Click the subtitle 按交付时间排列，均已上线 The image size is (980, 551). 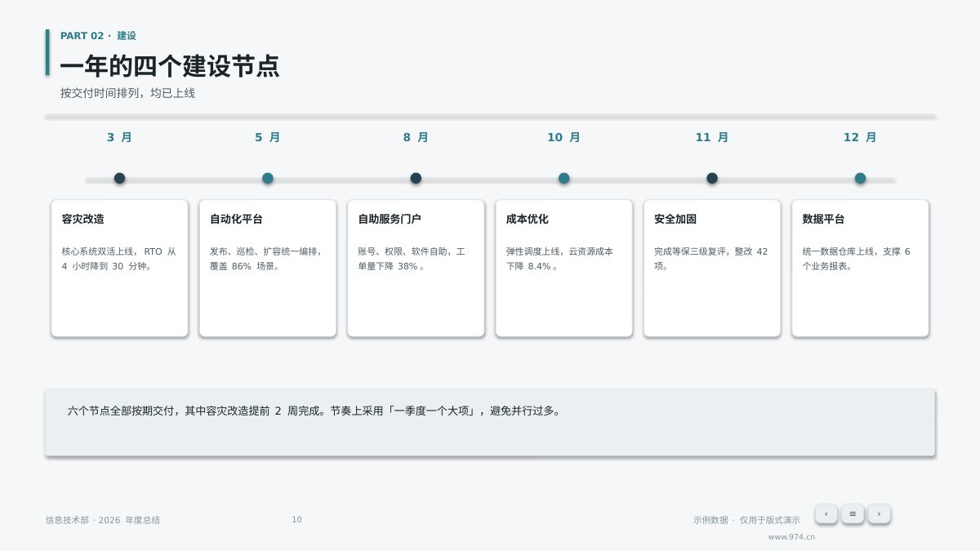point(127,93)
